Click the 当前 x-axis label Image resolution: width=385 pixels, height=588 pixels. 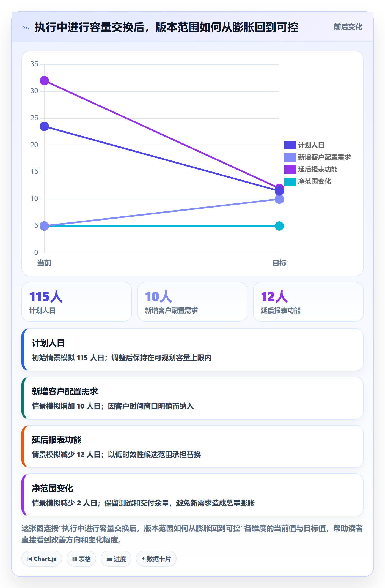(44, 263)
